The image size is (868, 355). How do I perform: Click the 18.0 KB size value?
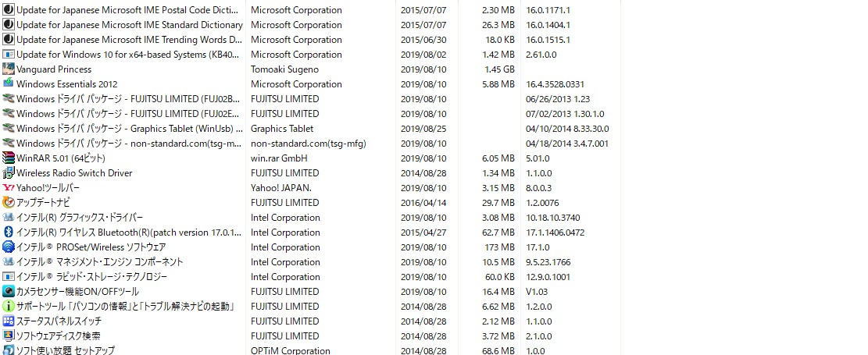point(499,40)
